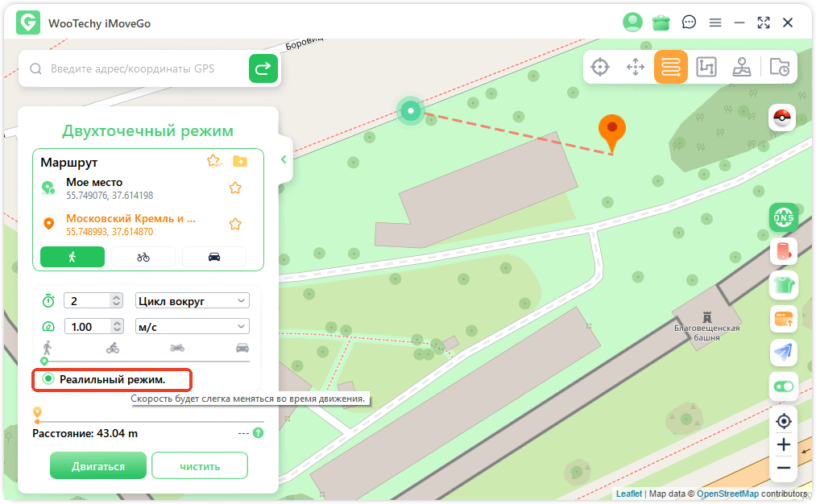Click the speed slider track

tap(145, 361)
